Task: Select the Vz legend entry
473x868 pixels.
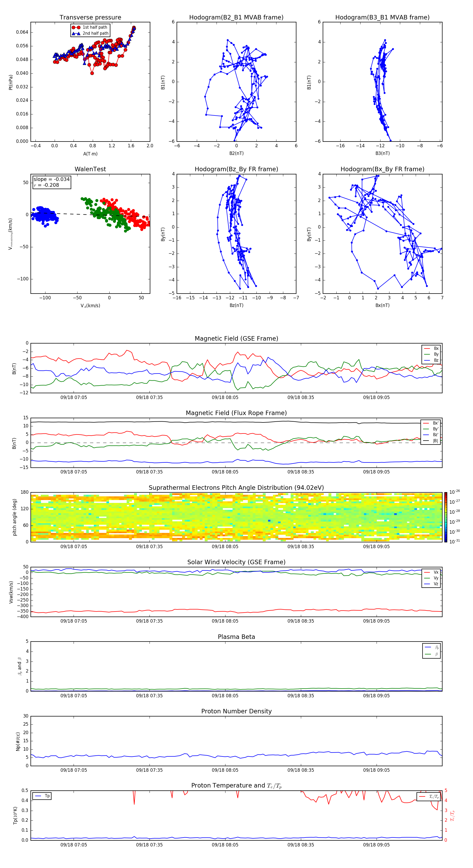Action: (431, 584)
